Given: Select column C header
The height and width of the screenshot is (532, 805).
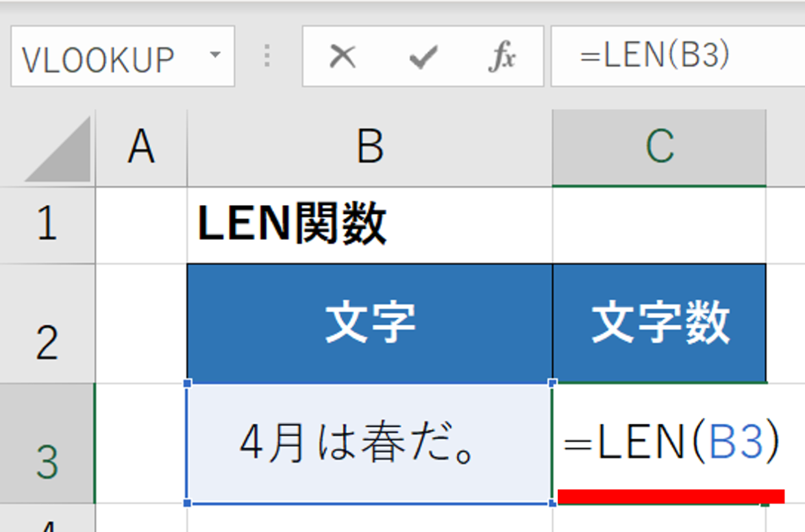Looking at the screenshot, I should coord(659,148).
